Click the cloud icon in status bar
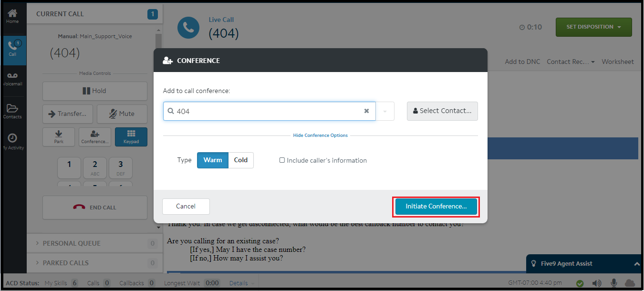The height and width of the screenshot is (291, 644). (x=630, y=283)
